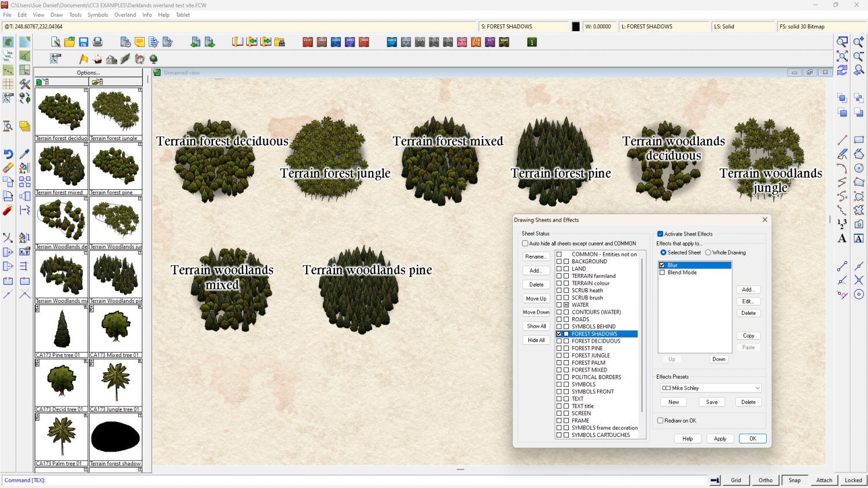Open the Tablet menu

(x=183, y=15)
